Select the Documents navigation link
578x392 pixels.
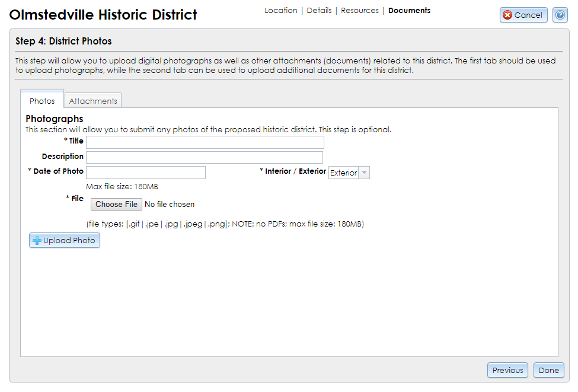click(x=409, y=10)
